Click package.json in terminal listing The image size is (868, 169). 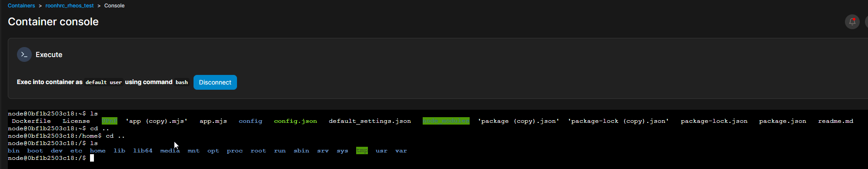pyautogui.click(x=782, y=121)
